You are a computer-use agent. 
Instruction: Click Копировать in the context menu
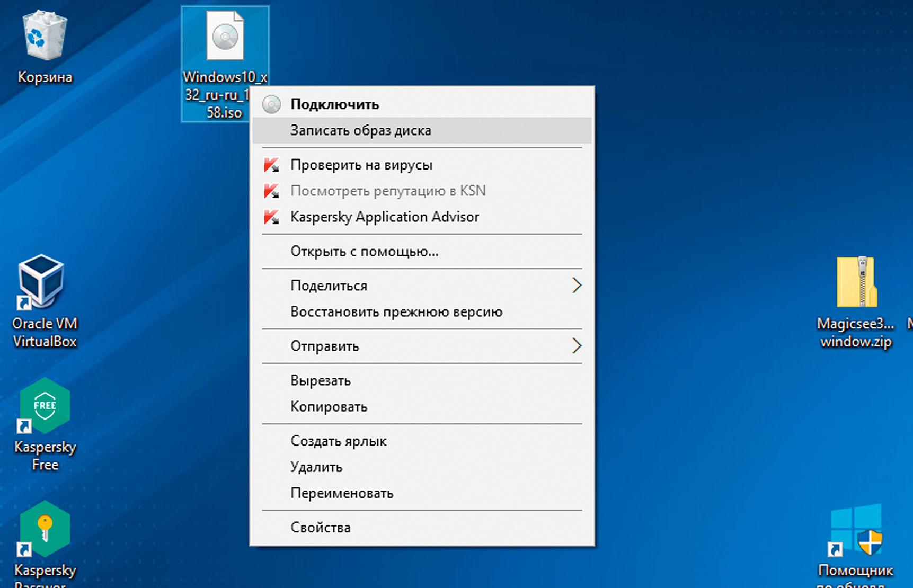tap(329, 407)
